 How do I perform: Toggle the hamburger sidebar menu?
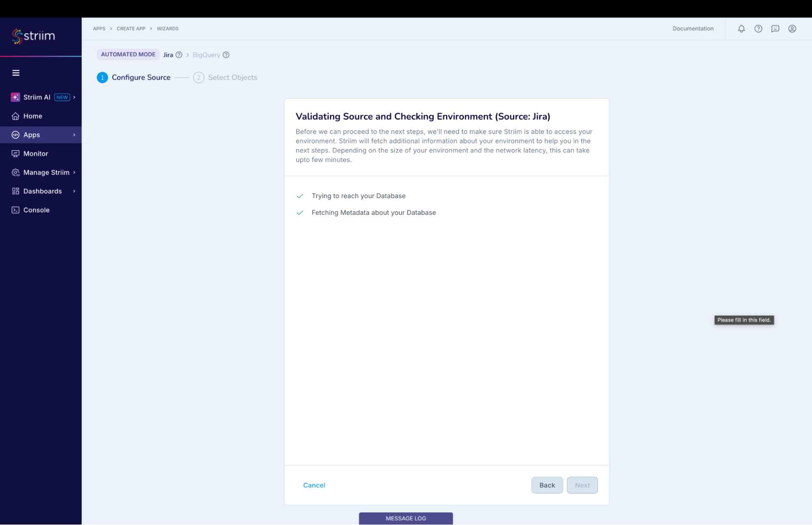(16, 73)
